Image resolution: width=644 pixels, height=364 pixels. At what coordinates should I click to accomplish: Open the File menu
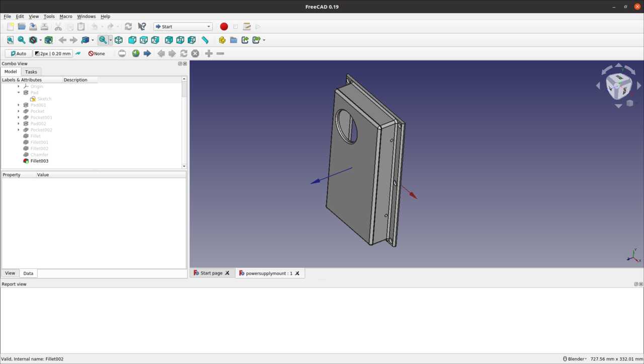[8, 16]
